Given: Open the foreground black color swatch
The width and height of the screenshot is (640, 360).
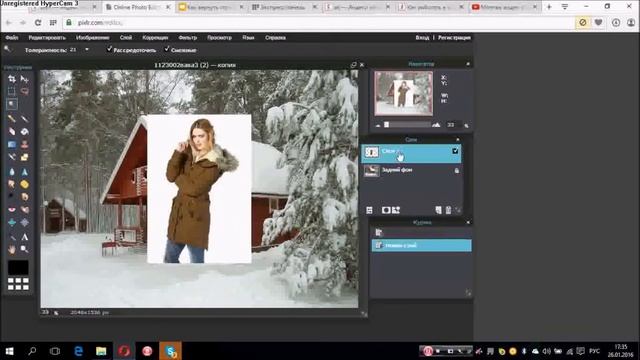Looking at the screenshot, I should pos(18,268).
